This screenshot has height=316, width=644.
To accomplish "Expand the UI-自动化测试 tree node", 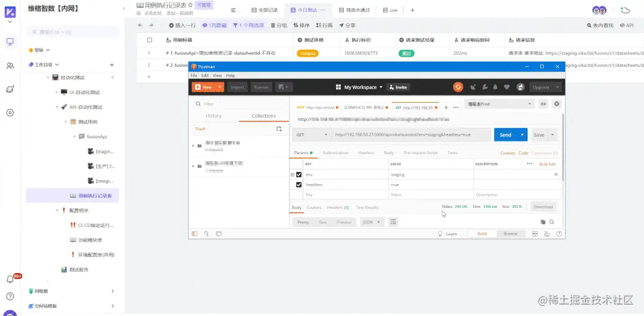I will coord(57,93).
